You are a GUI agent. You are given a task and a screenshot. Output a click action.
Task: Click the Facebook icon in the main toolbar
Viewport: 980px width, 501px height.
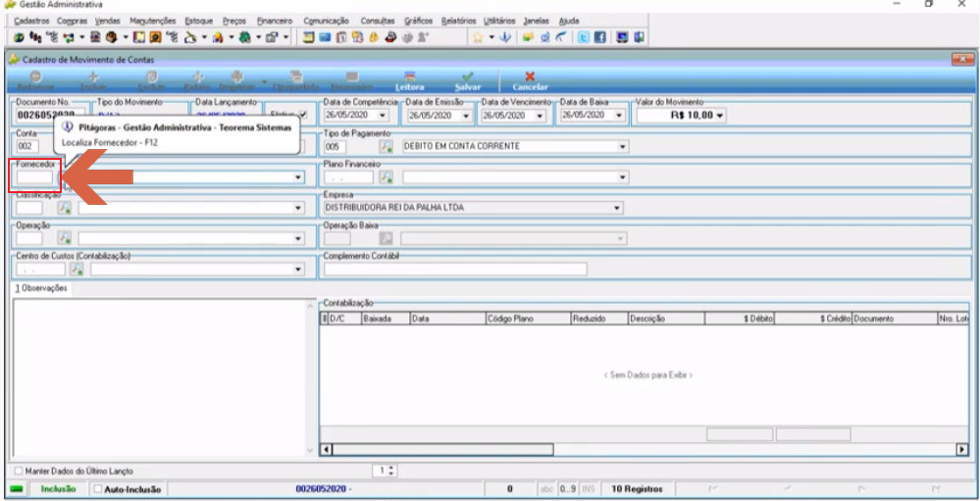(x=600, y=37)
